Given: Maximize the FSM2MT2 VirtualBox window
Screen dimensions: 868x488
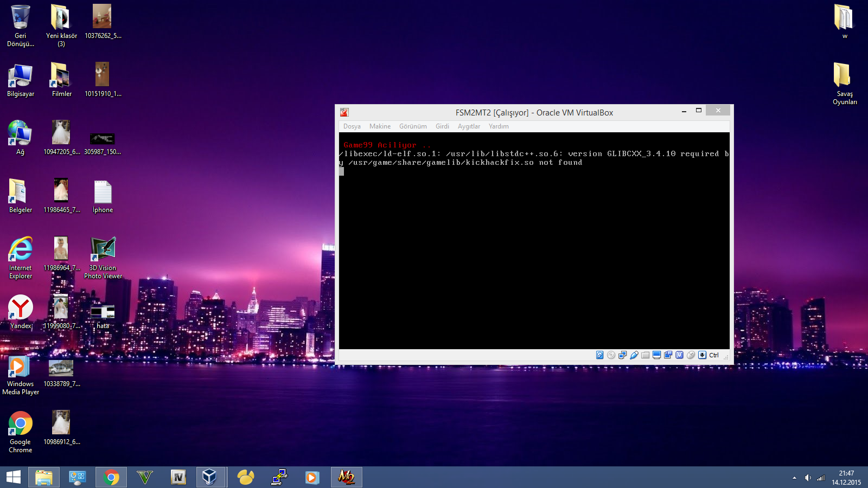Looking at the screenshot, I should (699, 111).
